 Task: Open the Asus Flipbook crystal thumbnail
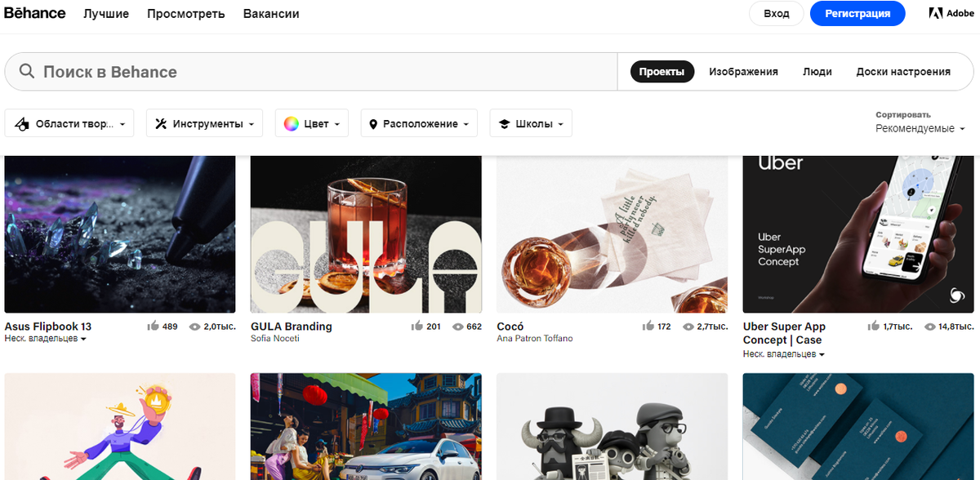[x=120, y=234]
